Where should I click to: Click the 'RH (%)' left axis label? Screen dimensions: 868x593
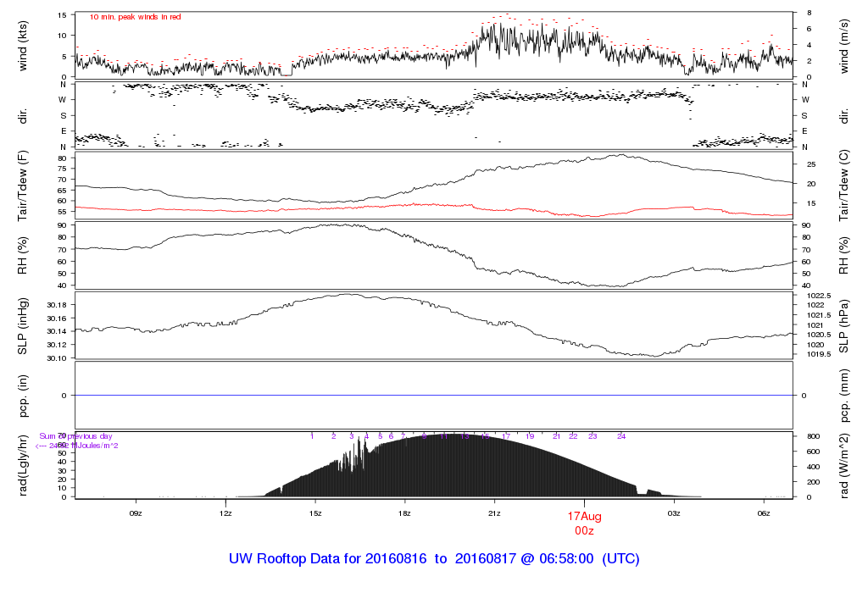[23, 255]
